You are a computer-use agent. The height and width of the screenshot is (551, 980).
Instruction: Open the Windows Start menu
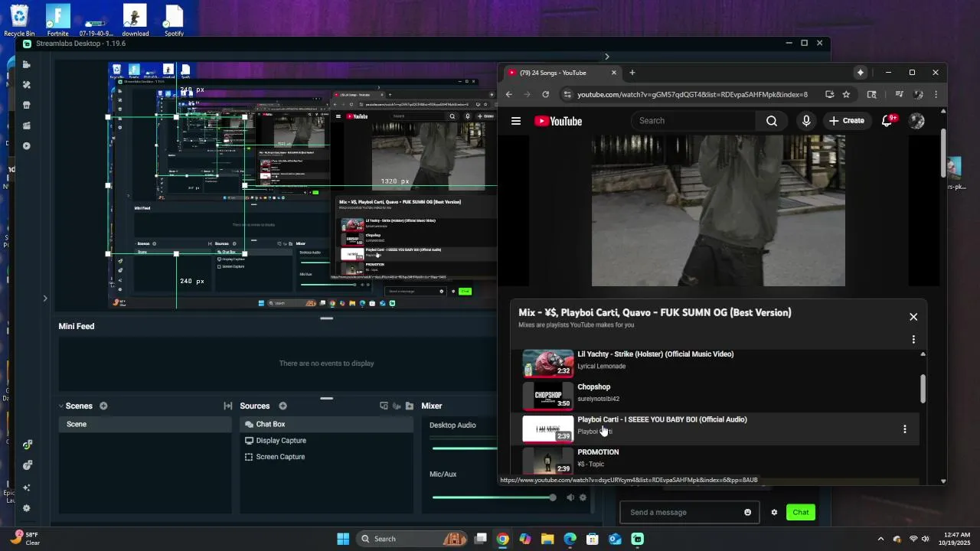[x=343, y=539]
